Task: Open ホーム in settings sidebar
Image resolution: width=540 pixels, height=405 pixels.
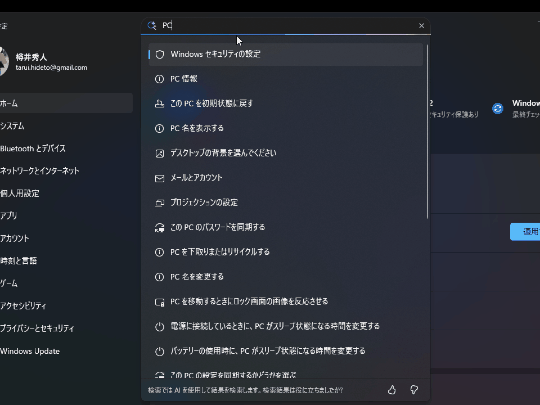Action: pos(65,103)
